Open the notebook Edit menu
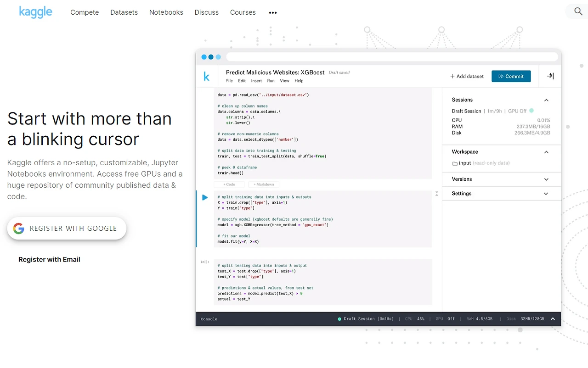Image resolution: width=588 pixels, height=368 pixels. (x=242, y=81)
